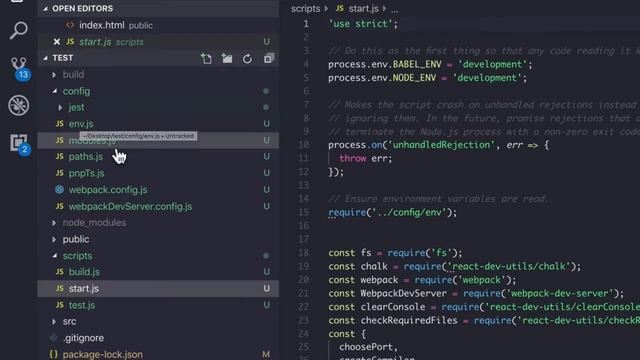Close start.js in Open Editors
The image size is (640, 360).
[x=57, y=42]
